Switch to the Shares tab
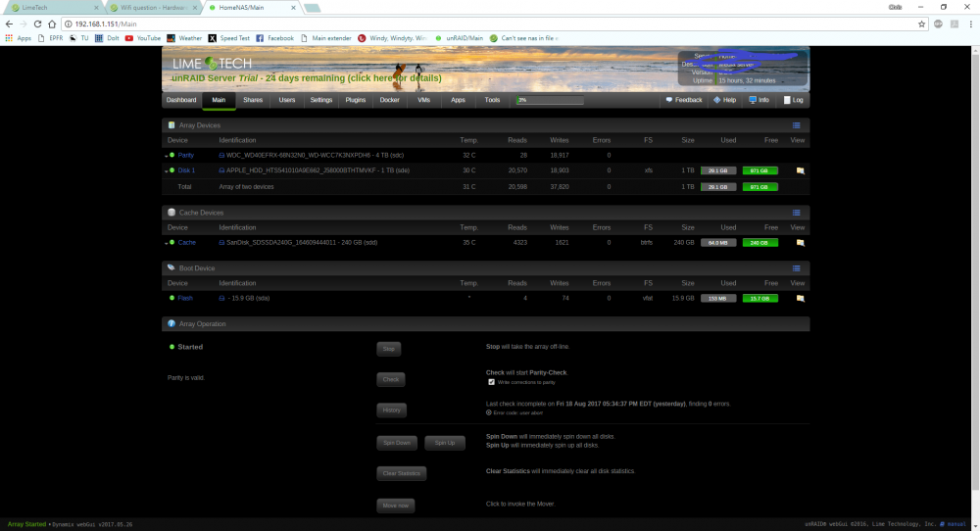Image resolution: width=980 pixels, height=531 pixels. tap(253, 100)
